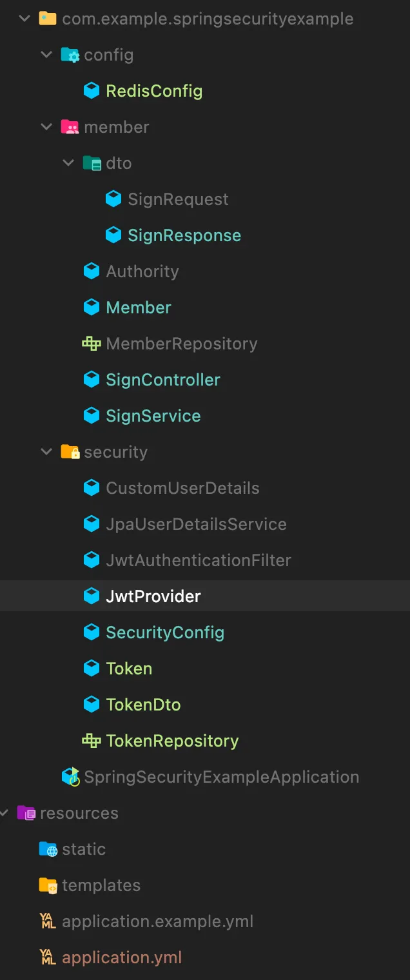Select the SignController class
This screenshot has height=980, width=410.
[163, 380]
